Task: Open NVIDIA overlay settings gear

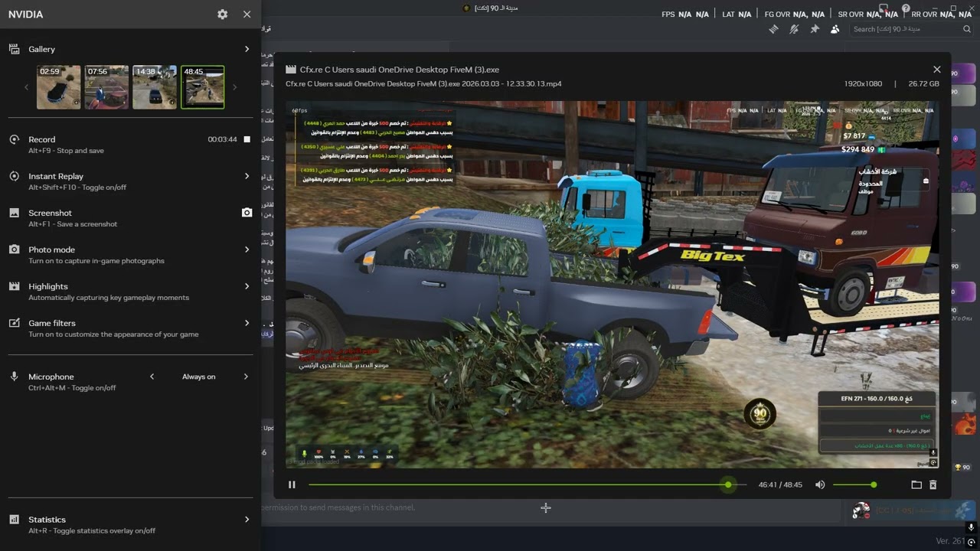Action: coord(222,15)
